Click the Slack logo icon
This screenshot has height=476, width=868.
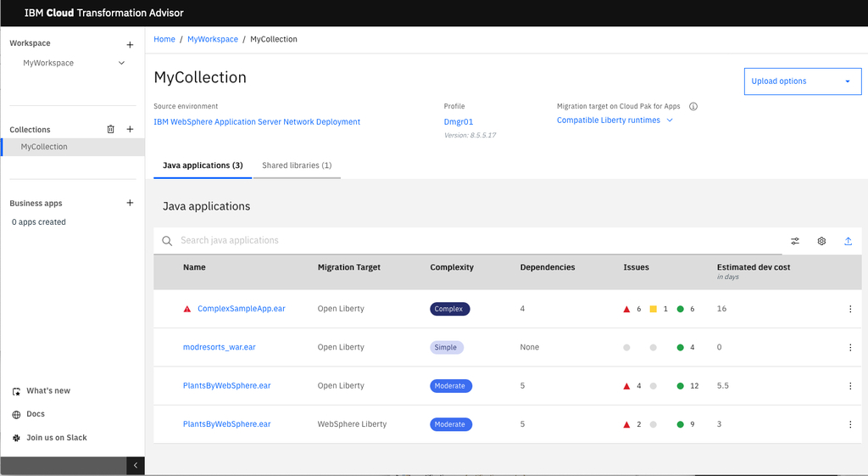[16, 438]
